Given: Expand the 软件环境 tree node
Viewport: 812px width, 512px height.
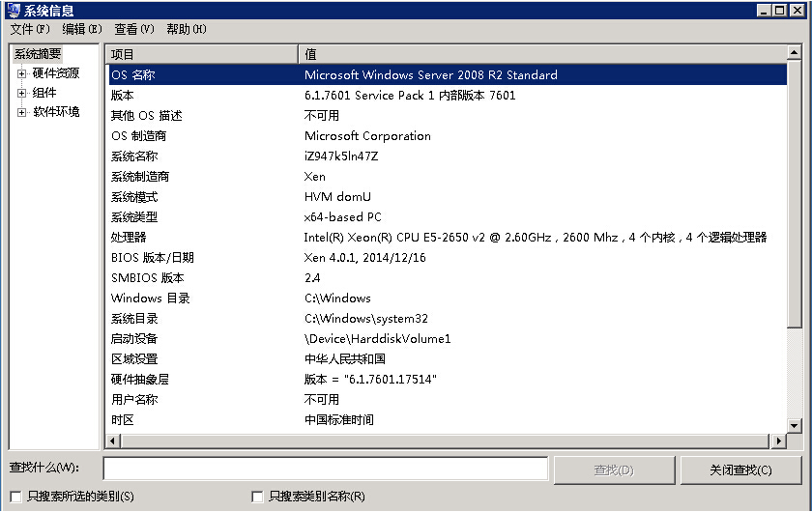Looking at the screenshot, I should [21, 112].
